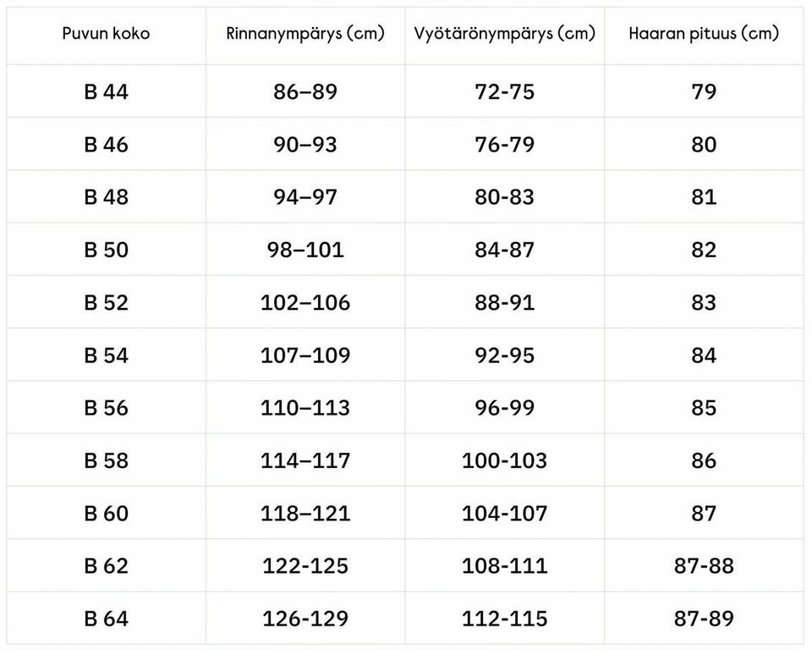Click chest measurement cell 86–89
The height and width of the screenshot is (650, 812).
point(305,91)
